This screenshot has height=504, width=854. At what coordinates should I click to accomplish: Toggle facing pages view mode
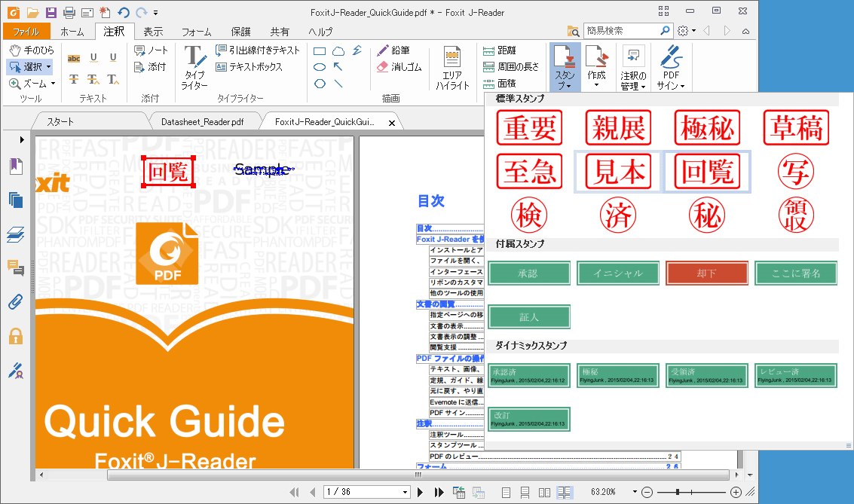(544, 493)
